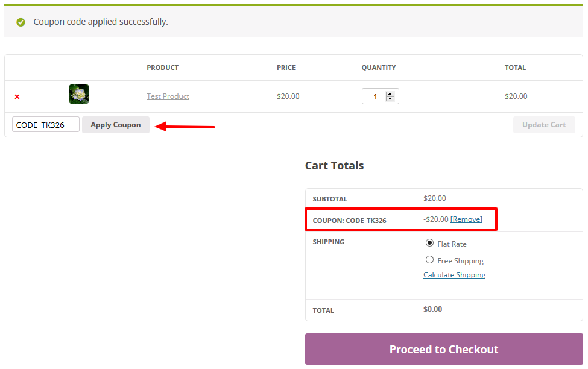Viewport: 588px width, 369px height.
Task: Click the Quantity column header
Action: [379, 68]
